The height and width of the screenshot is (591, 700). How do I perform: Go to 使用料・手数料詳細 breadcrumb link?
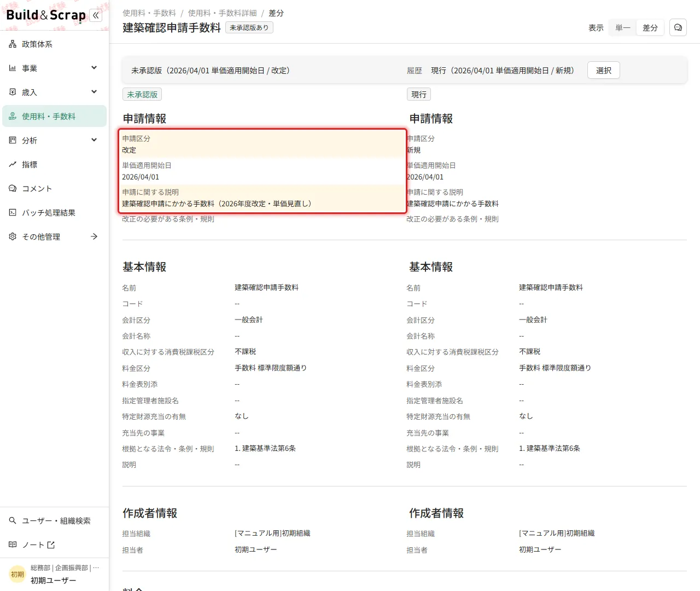pyautogui.click(x=222, y=13)
